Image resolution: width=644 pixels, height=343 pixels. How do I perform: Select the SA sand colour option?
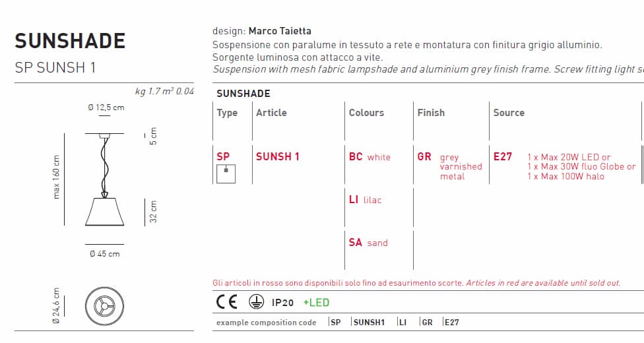point(368,242)
